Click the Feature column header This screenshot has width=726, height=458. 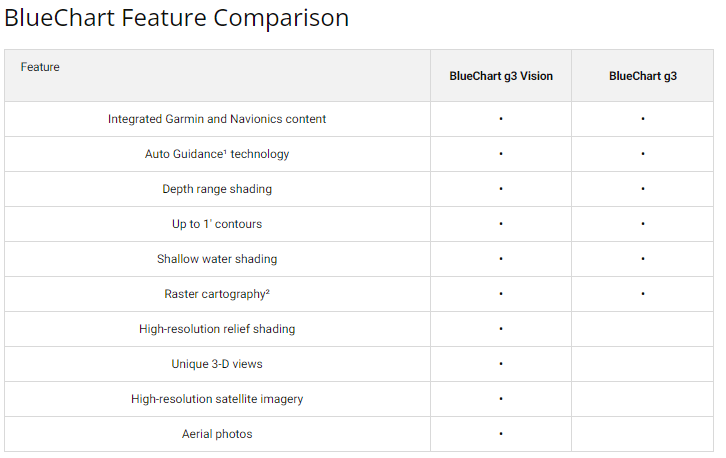tap(40, 67)
